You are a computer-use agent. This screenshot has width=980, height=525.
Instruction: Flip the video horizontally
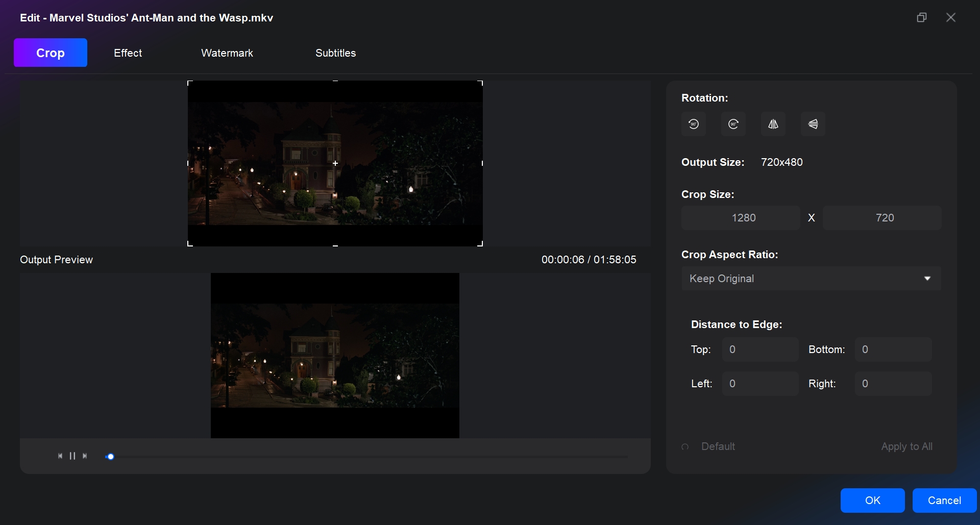[x=773, y=124]
